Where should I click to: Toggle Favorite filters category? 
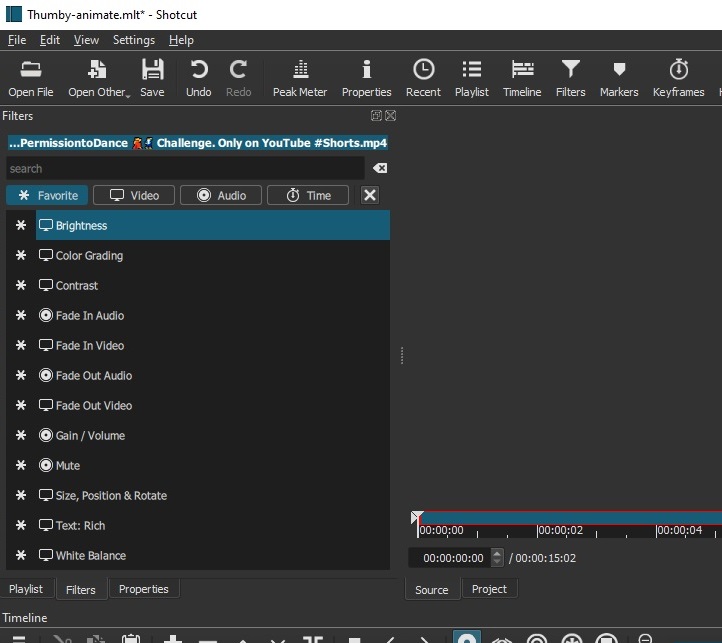47,195
